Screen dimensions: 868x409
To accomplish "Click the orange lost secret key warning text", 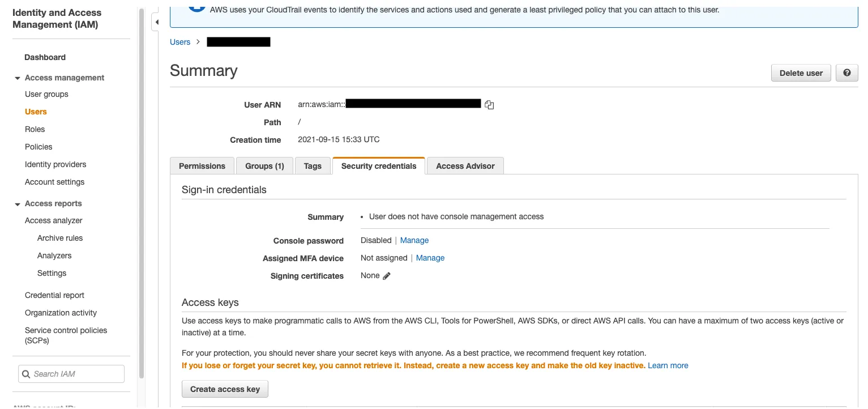I will (x=413, y=365).
